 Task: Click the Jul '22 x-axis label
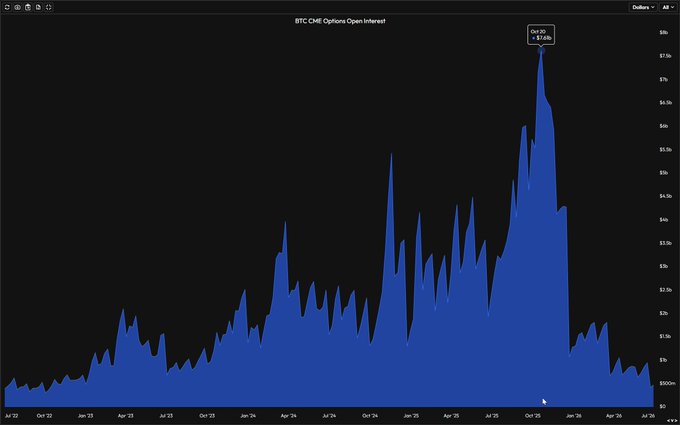(x=12, y=416)
